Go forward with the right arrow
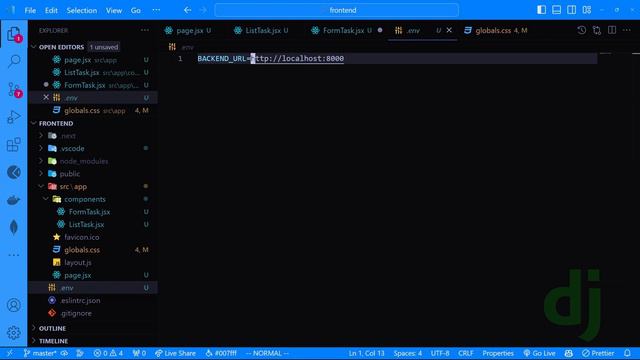640x360 pixels. 203,10
